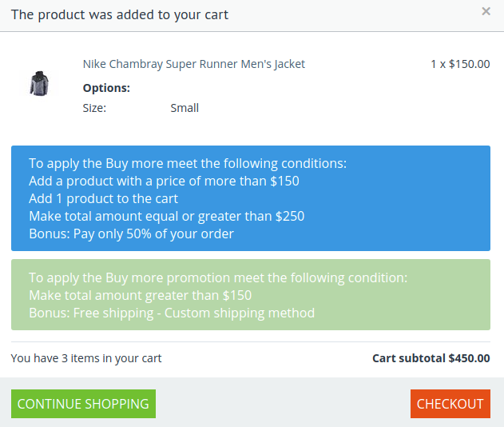Click the green Continue Shopping button
This screenshot has height=427, width=504.
(83, 404)
